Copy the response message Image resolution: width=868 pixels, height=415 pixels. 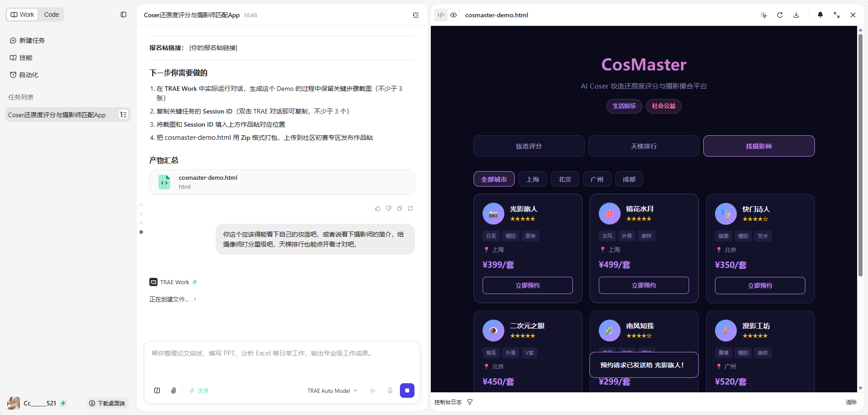tap(399, 208)
